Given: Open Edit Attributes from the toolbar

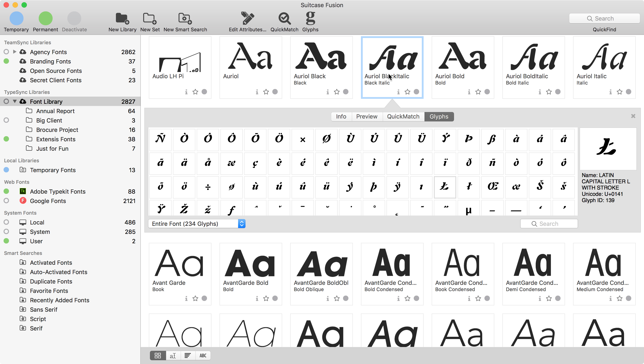Looking at the screenshot, I should click(x=247, y=19).
